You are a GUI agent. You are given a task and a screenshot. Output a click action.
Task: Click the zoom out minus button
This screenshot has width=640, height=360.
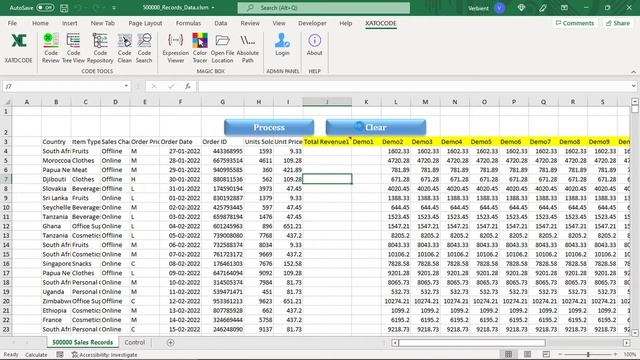pos(560,354)
